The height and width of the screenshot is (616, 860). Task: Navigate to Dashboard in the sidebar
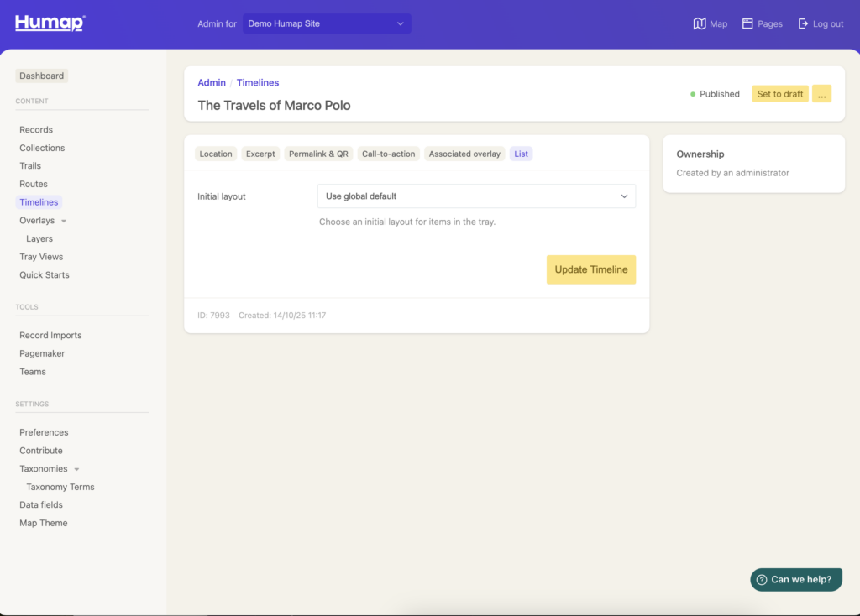click(42, 76)
